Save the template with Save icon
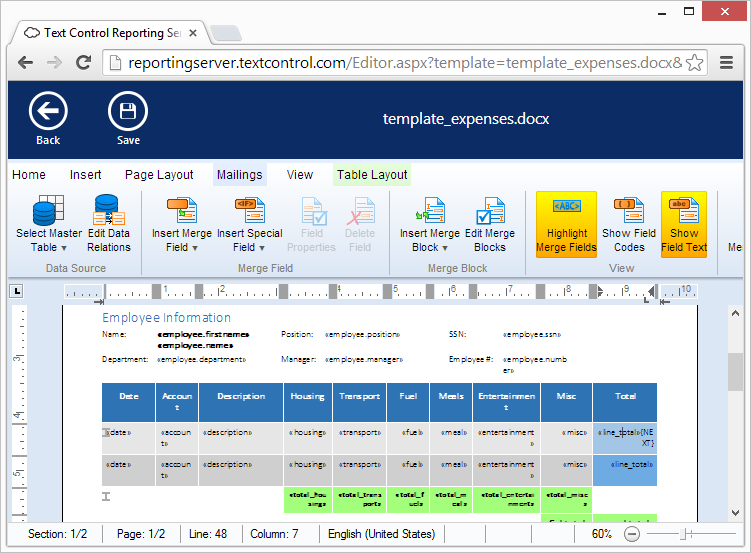 click(x=128, y=111)
